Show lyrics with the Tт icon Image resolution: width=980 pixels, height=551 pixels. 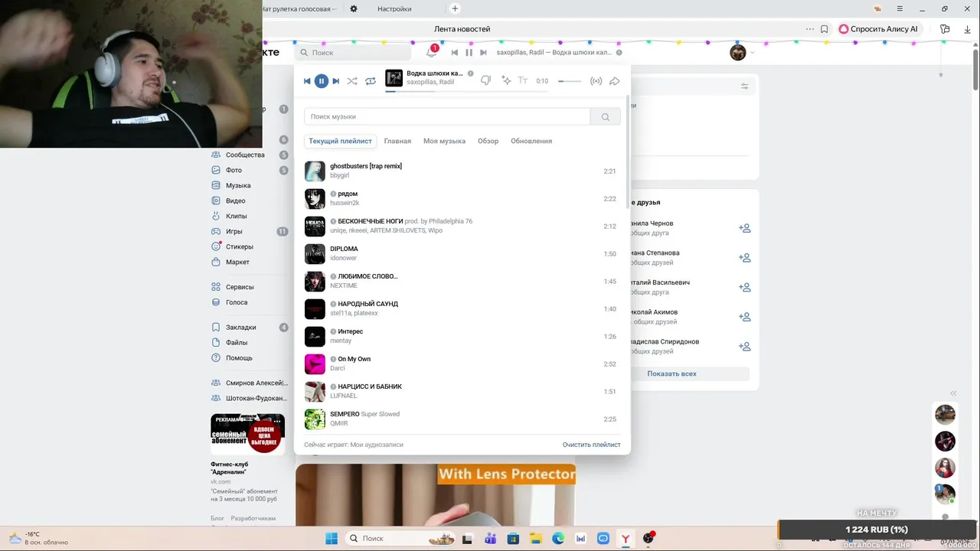(x=523, y=80)
